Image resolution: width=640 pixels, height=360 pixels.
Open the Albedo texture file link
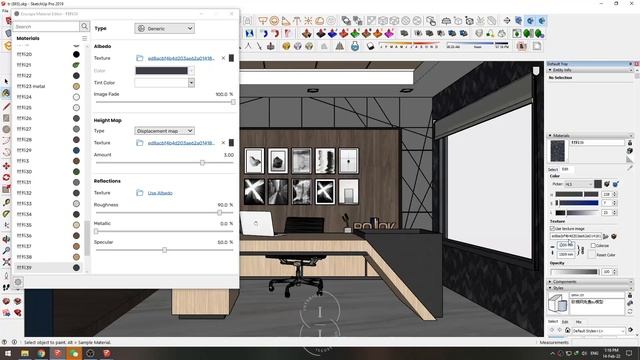coord(181,58)
